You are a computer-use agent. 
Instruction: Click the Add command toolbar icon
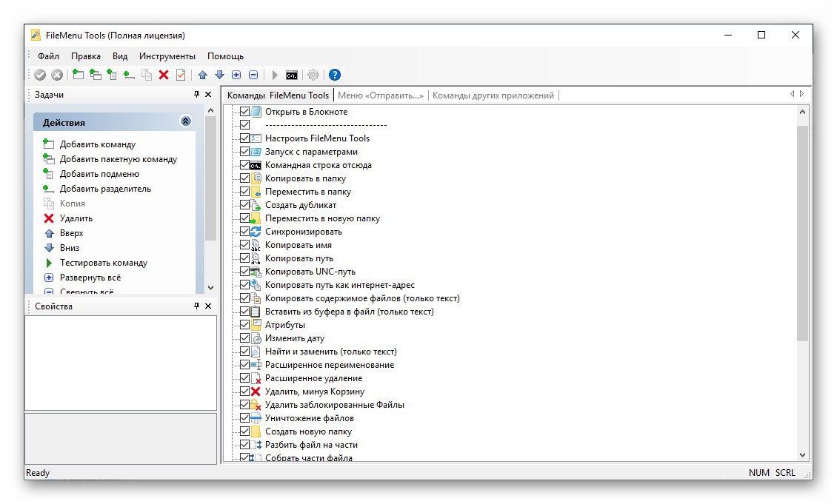pos(78,75)
